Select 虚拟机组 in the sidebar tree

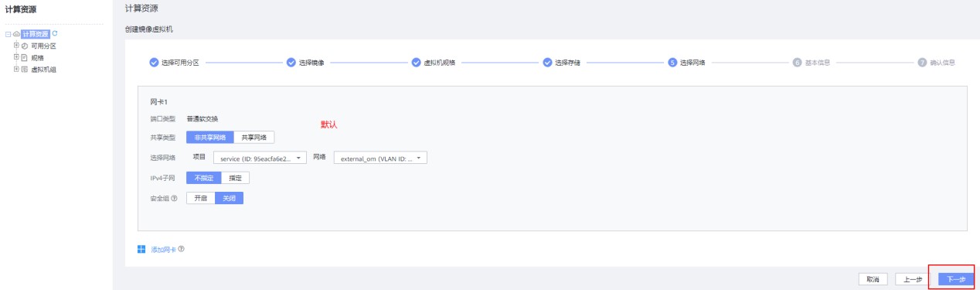[x=43, y=69]
